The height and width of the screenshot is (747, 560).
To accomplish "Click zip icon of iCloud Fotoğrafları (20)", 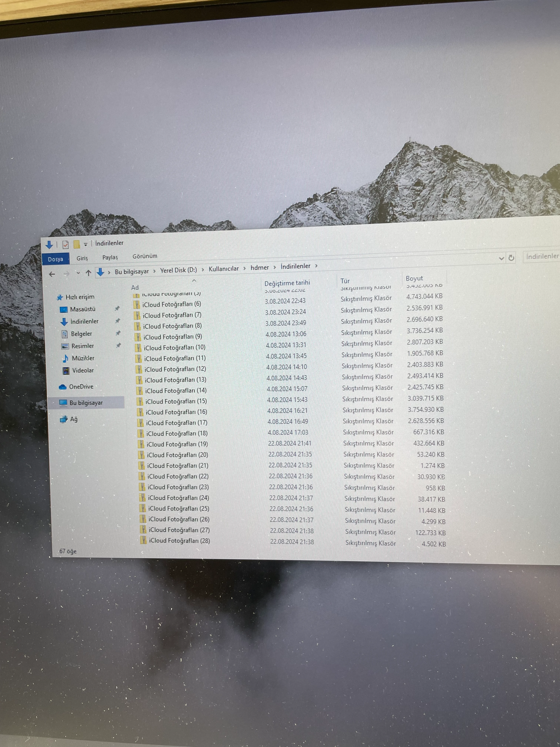I will (142, 455).
